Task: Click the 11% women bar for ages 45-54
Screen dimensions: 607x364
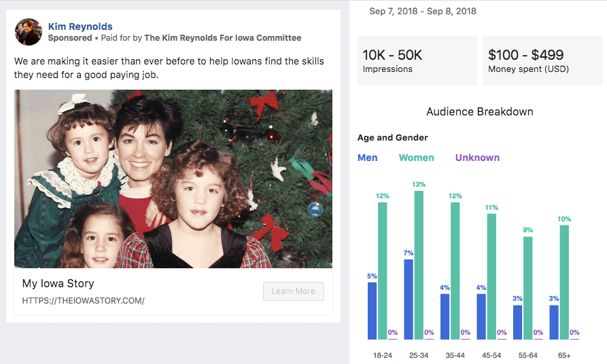Action: coord(491,276)
